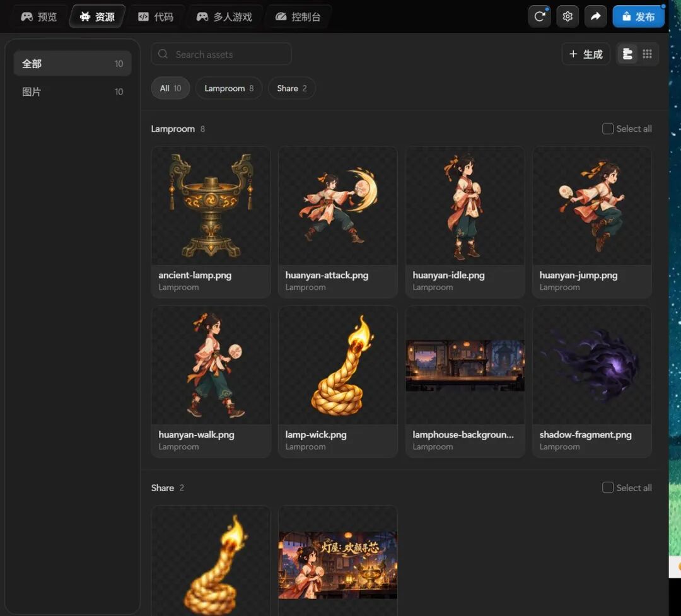The image size is (681, 616).
Task: Open the 控制台 tab
Action: 298,17
